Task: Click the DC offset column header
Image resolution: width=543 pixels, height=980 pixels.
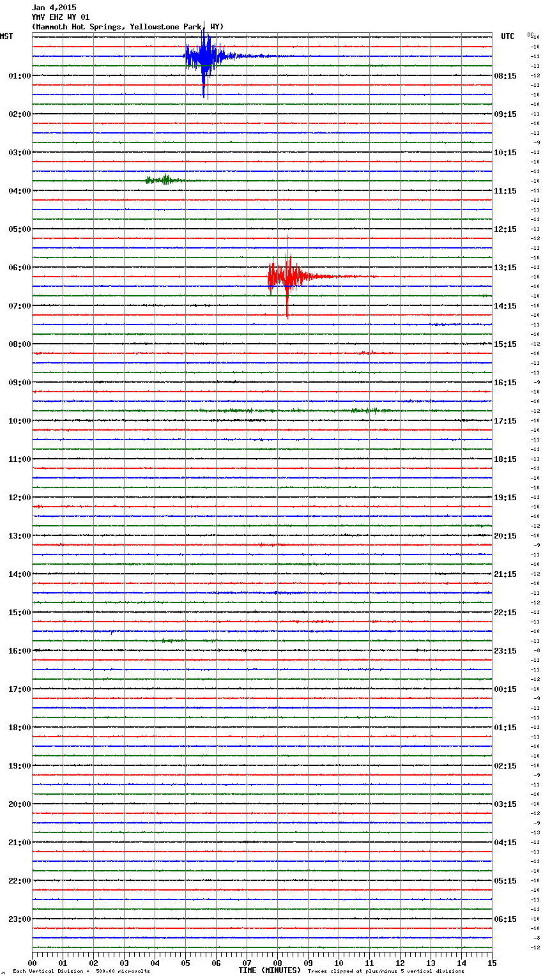Action: tap(530, 34)
